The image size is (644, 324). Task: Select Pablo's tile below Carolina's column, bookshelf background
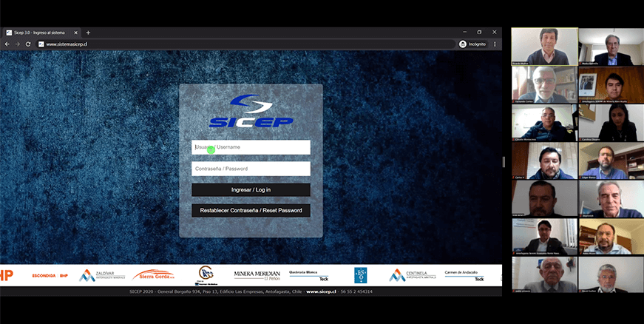(x=611, y=237)
